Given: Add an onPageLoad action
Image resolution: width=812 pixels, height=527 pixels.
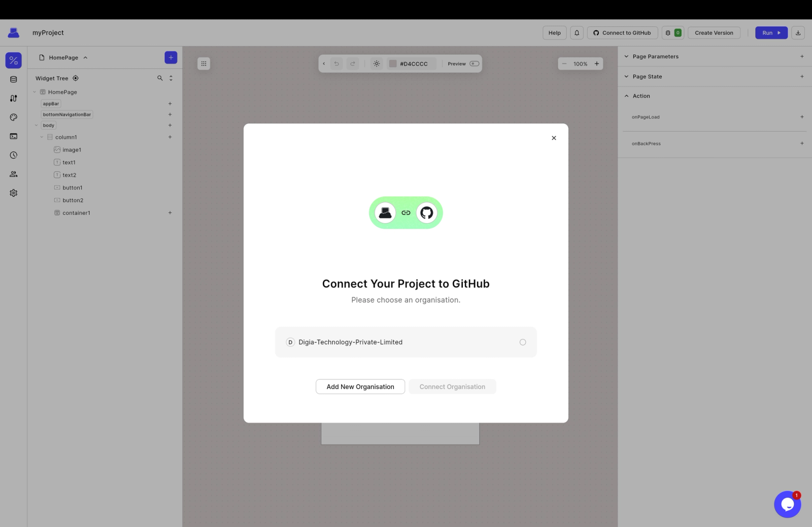Looking at the screenshot, I should point(802,117).
